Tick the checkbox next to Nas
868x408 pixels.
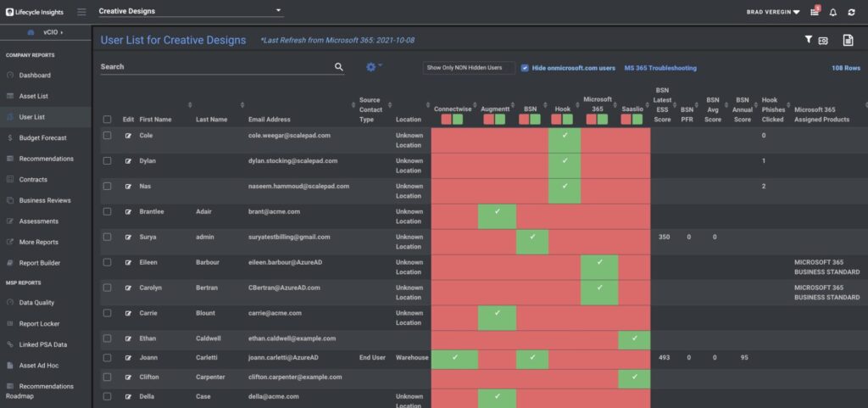pyautogui.click(x=108, y=187)
